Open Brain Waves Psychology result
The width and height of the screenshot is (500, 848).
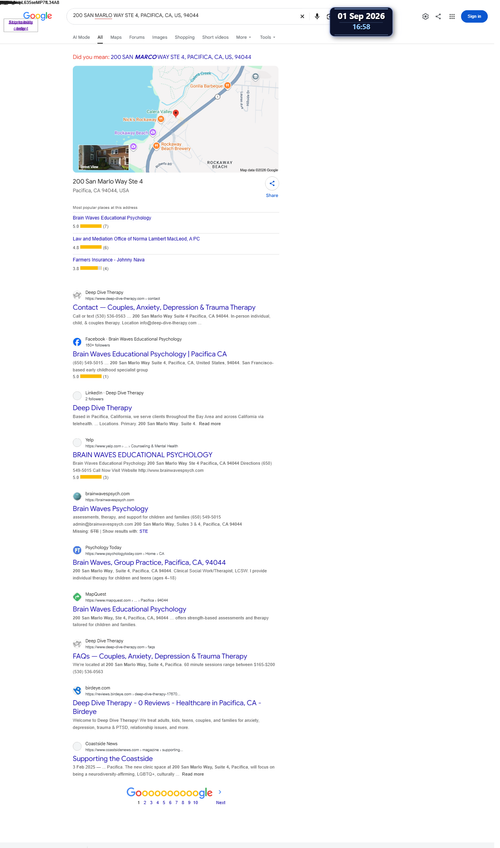[110, 509]
